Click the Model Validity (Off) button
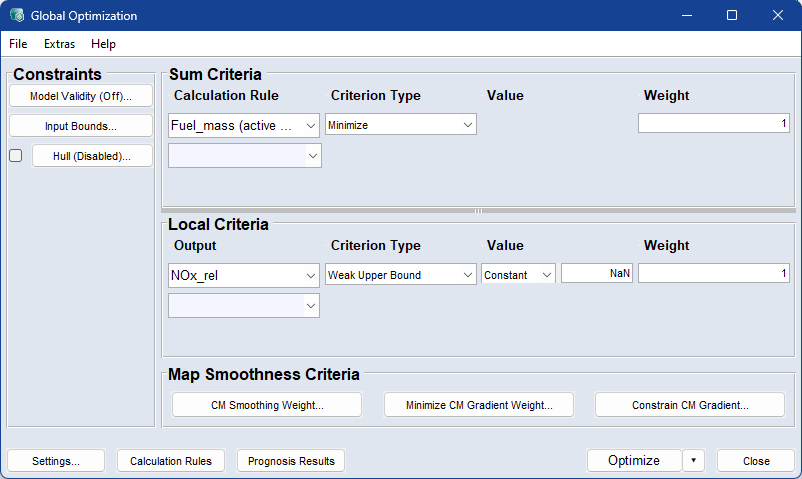The width and height of the screenshot is (802, 479). point(81,96)
